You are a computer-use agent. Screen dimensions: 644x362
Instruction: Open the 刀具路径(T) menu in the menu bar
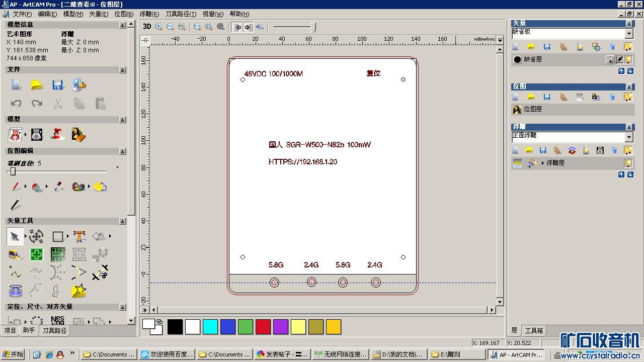coord(181,14)
